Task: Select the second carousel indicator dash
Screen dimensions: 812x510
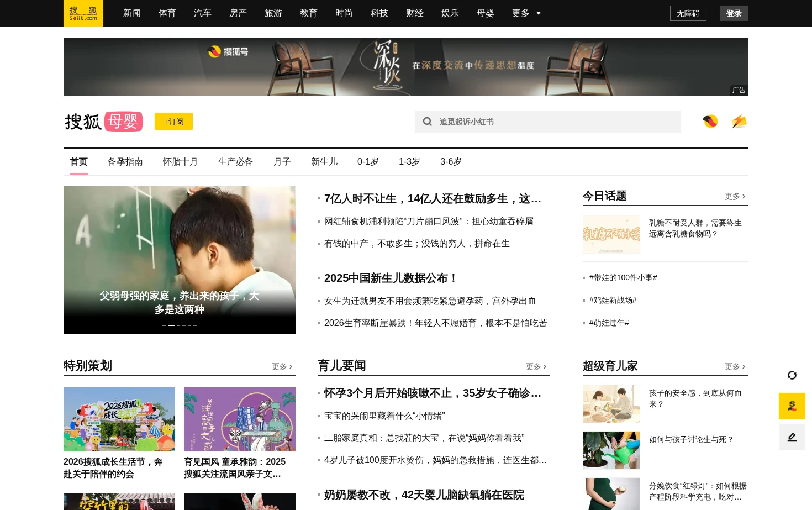Action: click(x=171, y=325)
